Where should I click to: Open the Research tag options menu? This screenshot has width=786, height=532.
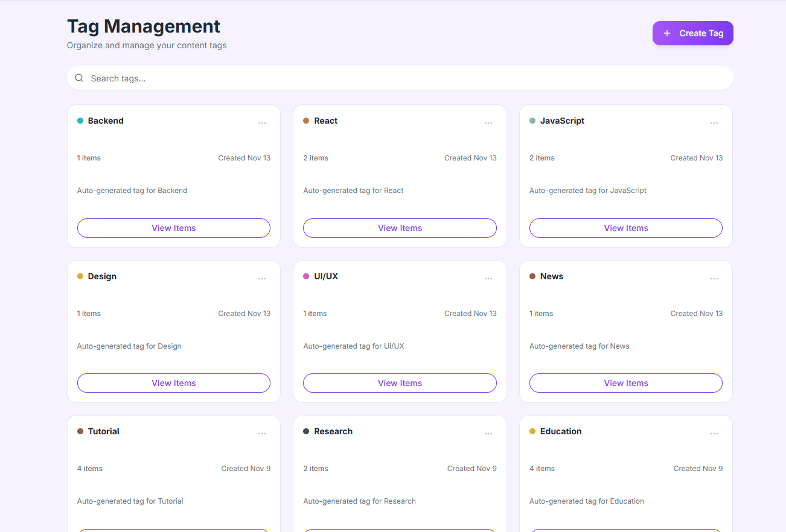coord(488,434)
